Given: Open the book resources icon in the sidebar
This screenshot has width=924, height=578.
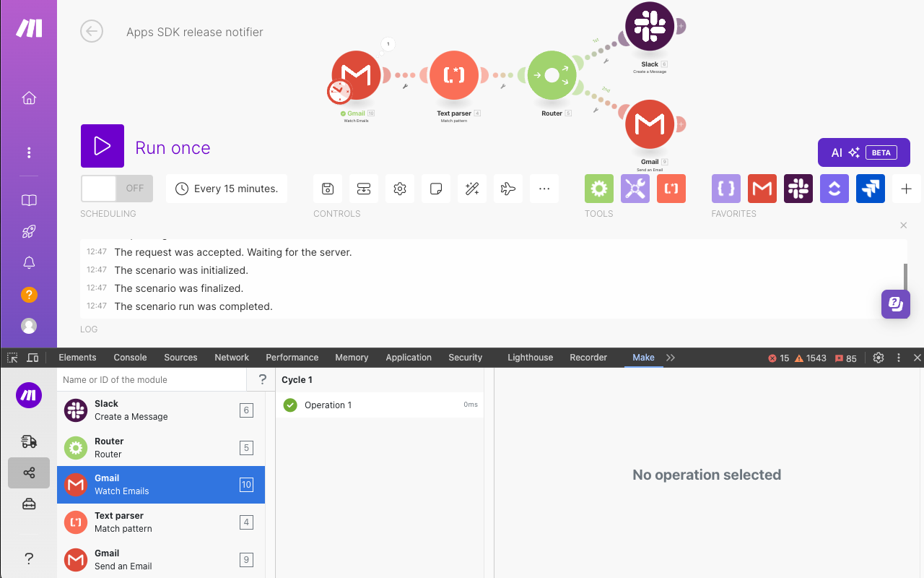Looking at the screenshot, I should (29, 200).
